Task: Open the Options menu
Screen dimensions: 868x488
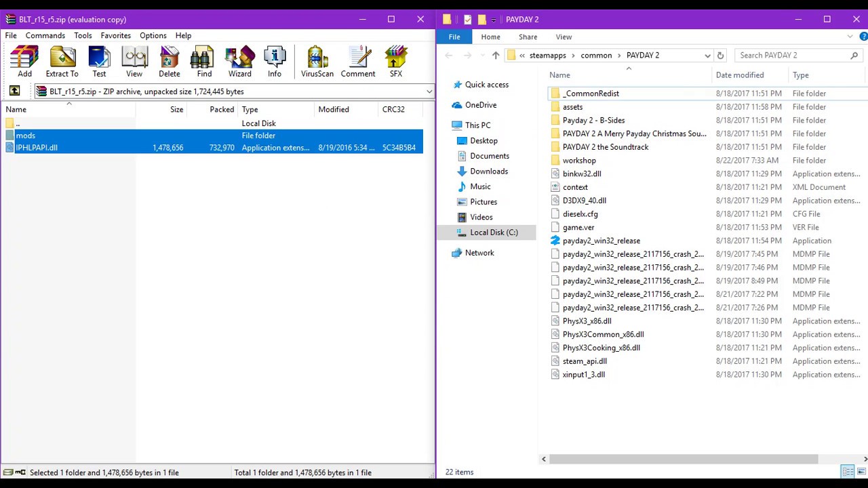Action: point(153,35)
